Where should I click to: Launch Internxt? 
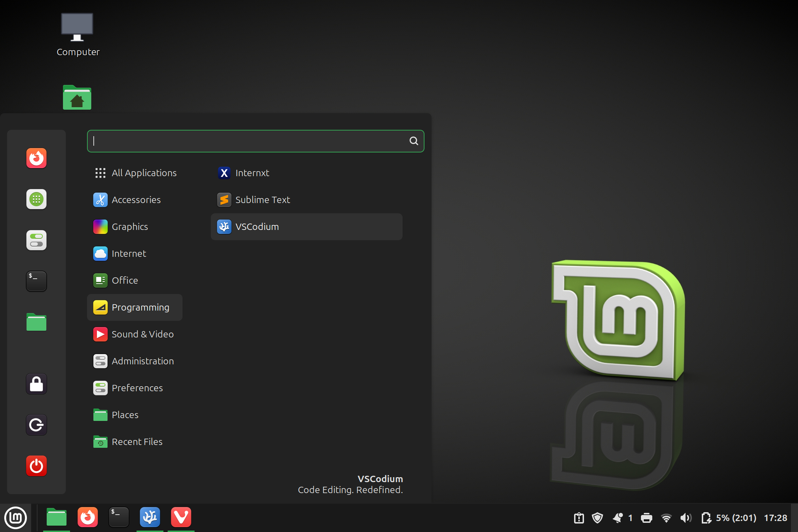click(252, 173)
